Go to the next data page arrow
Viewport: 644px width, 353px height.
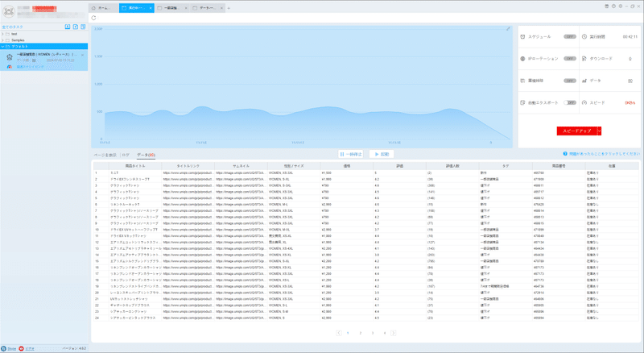tap(394, 333)
